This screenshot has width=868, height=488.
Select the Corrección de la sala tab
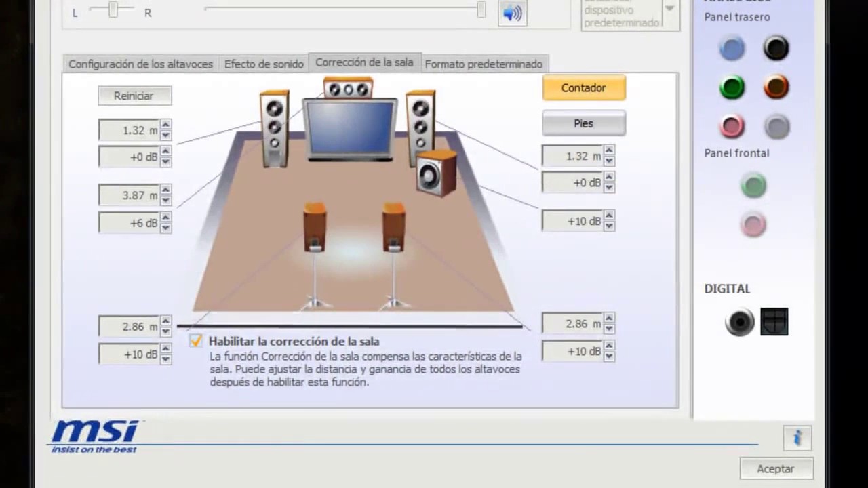[364, 62]
